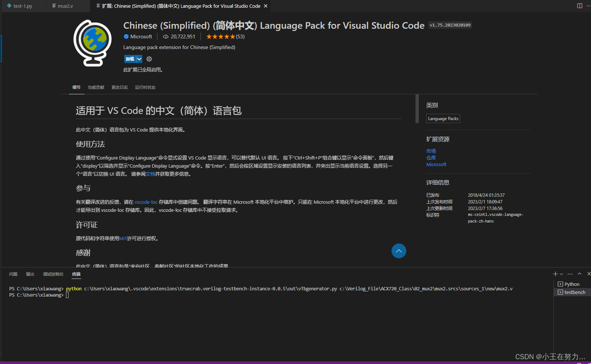Screen dimensions: 591x364
Task: Open the 市场 marketplace resource link
Action: [431, 151]
